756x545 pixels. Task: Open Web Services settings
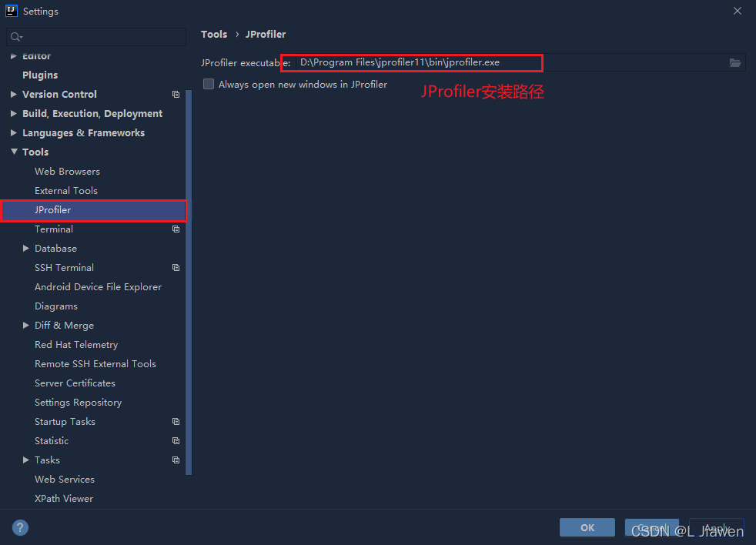coord(65,480)
